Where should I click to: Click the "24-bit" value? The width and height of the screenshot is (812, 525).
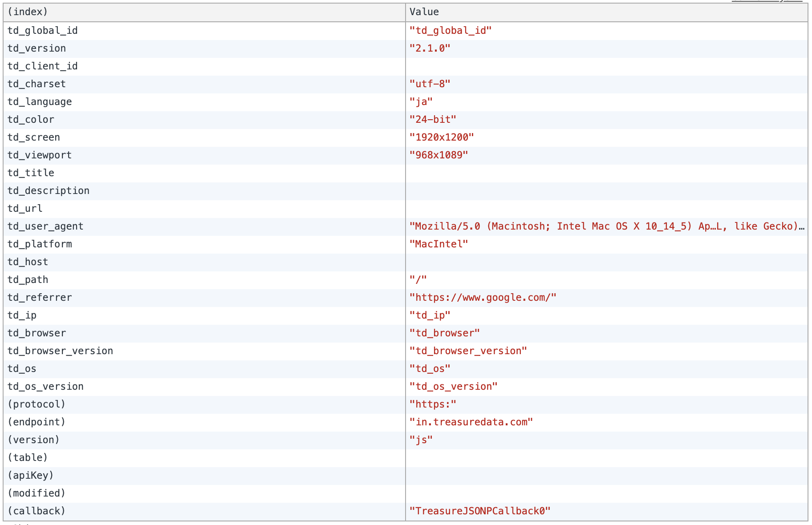pos(433,120)
